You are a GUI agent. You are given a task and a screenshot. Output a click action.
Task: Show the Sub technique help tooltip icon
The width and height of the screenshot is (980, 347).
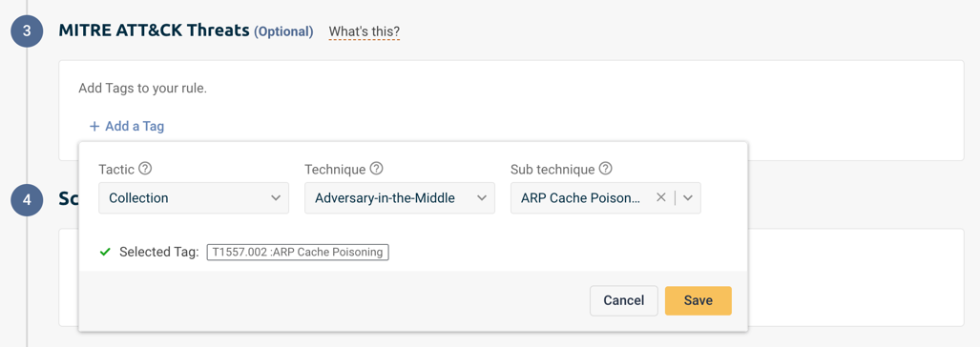606,169
